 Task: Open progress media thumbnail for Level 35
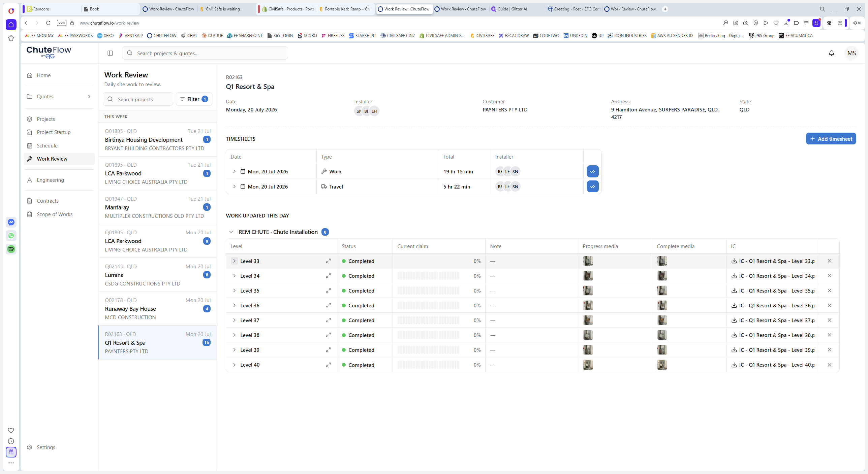point(588,291)
